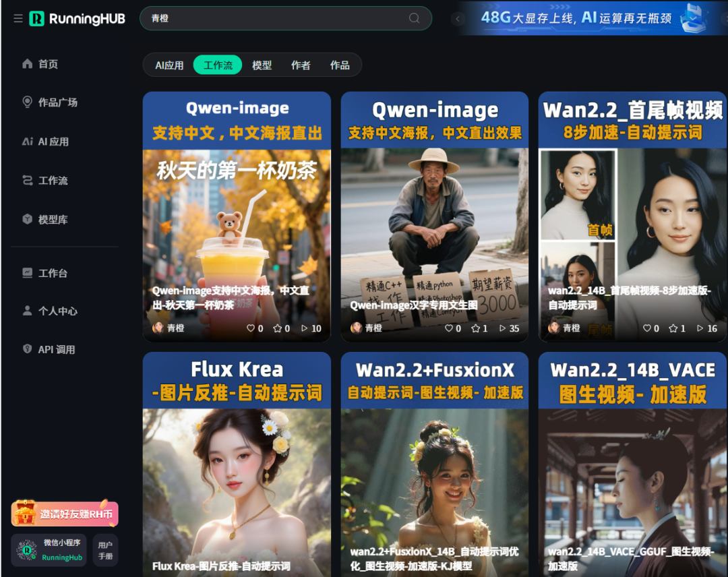Viewport: 728px width, 577px height.
Task: Switch to the 作品 tab
Action: [340, 65]
